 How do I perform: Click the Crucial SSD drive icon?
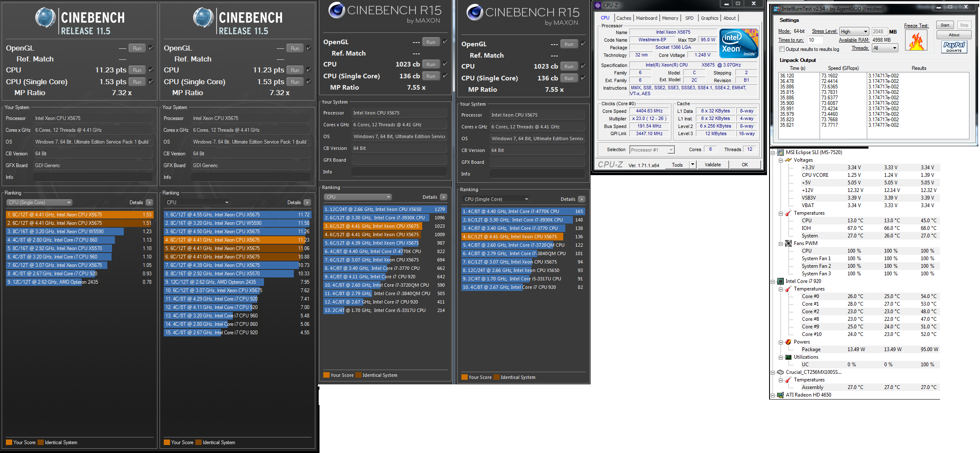780,372
